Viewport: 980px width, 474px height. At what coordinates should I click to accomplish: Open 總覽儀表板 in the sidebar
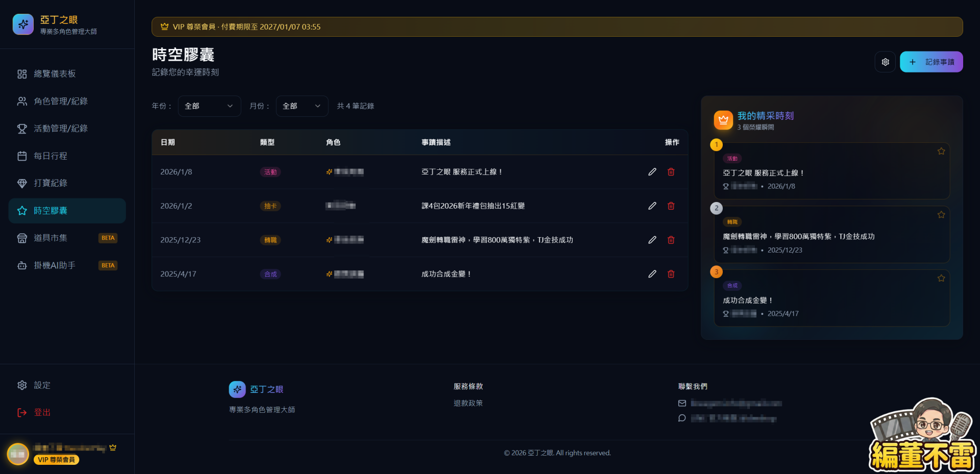55,74
